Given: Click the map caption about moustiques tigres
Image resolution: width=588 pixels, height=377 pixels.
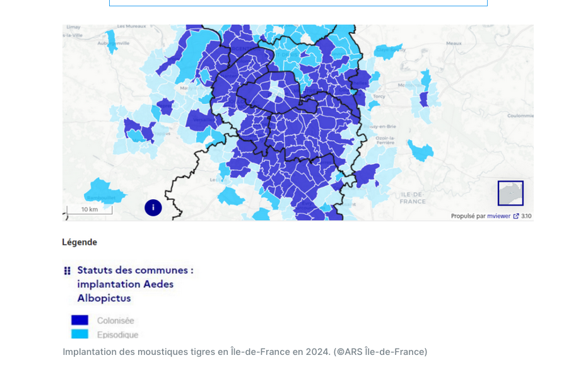Looking at the screenshot, I should point(245,352).
